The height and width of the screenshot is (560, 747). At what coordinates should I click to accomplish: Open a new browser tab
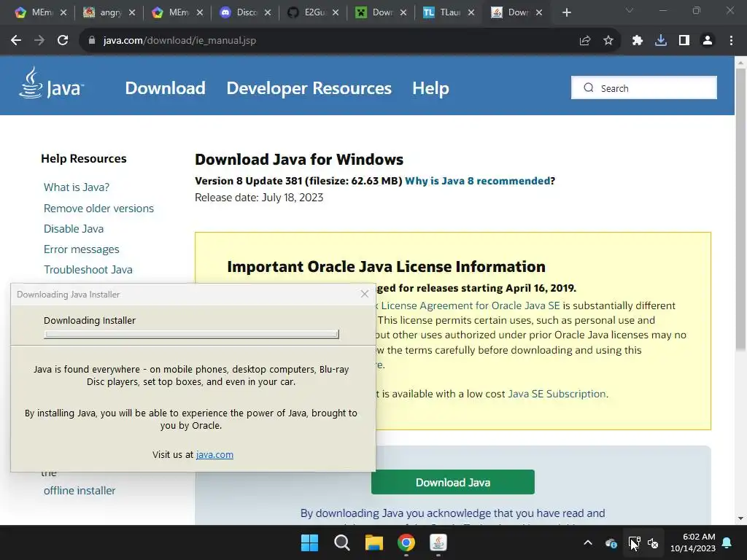pyautogui.click(x=566, y=12)
